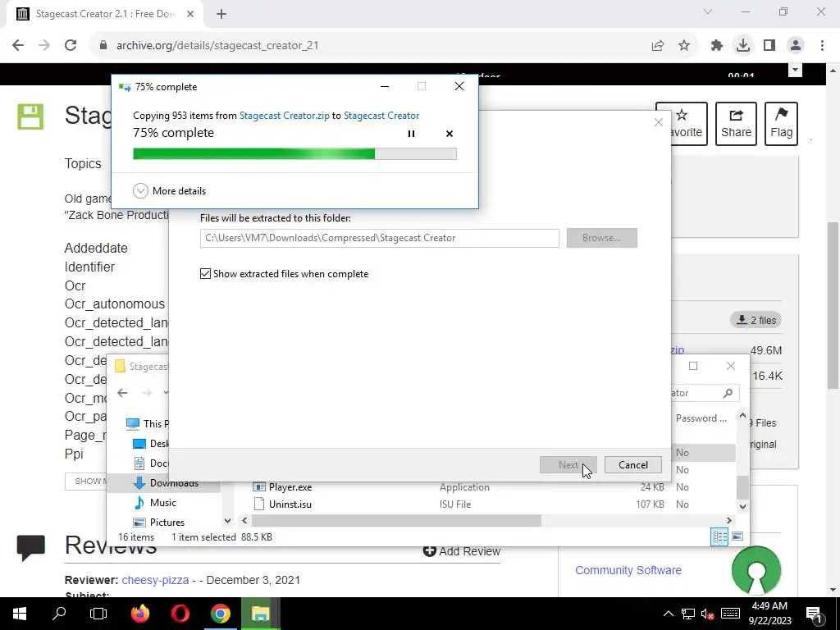This screenshot has height=630, width=840.
Task: Click Cancel in the extract wizard
Action: pyautogui.click(x=632, y=465)
